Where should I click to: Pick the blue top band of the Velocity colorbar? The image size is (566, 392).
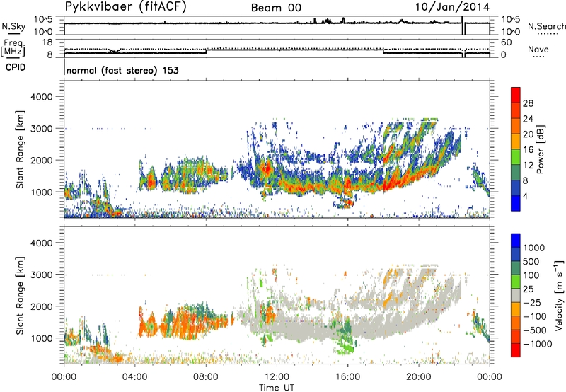click(x=516, y=241)
